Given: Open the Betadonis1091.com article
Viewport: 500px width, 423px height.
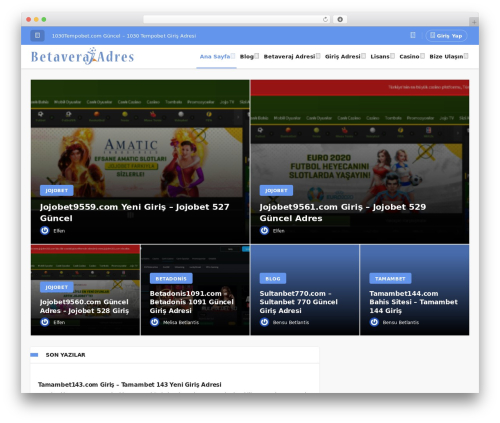Looking at the screenshot, I should click(192, 302).
